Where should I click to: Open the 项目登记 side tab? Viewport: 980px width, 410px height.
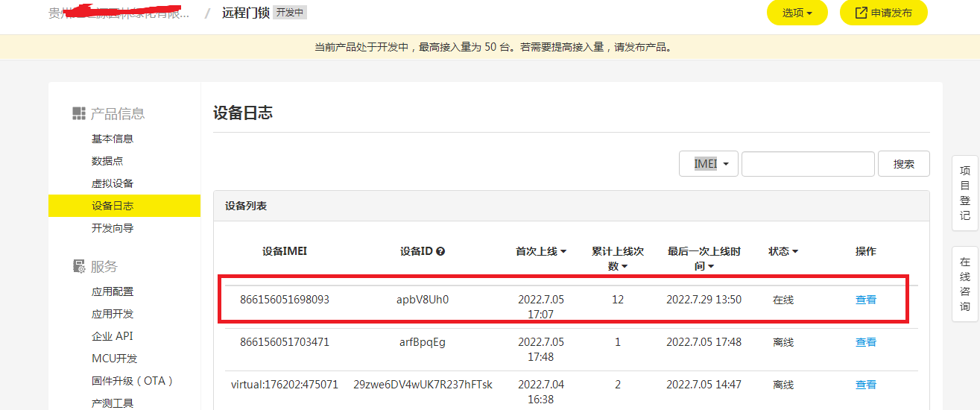click(965, 192)
